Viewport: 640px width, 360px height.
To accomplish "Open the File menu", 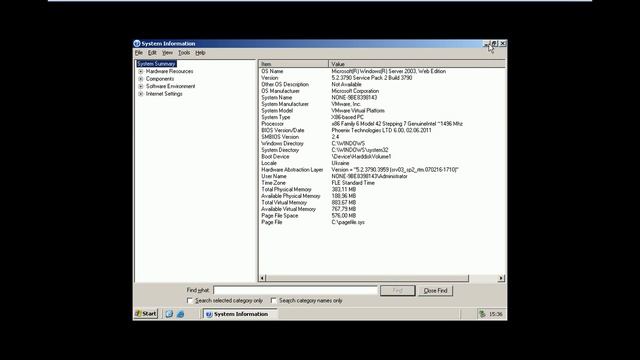I will [x=139, y=53].
